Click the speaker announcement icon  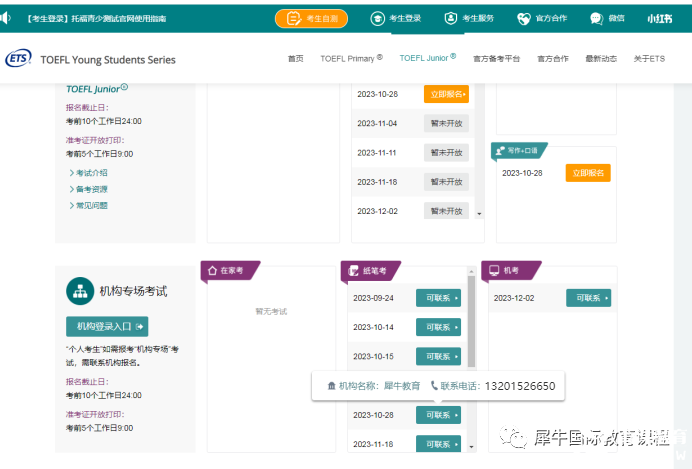tap(4, 18)
